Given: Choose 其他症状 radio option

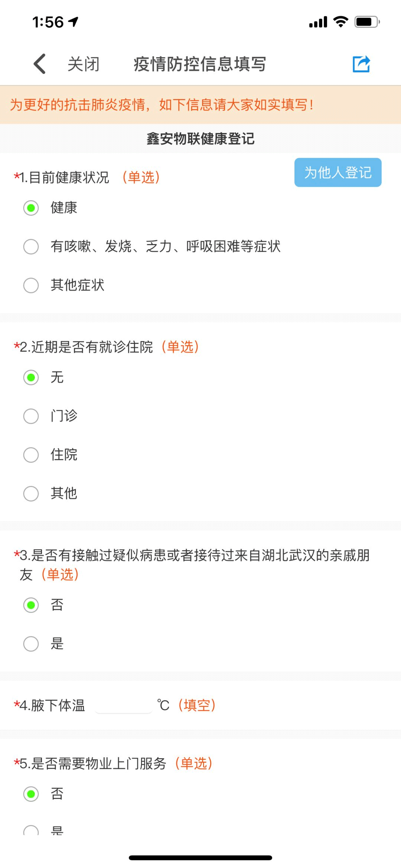Looking at the screenshot, I should pyautogui.click(x=31, y=285).
